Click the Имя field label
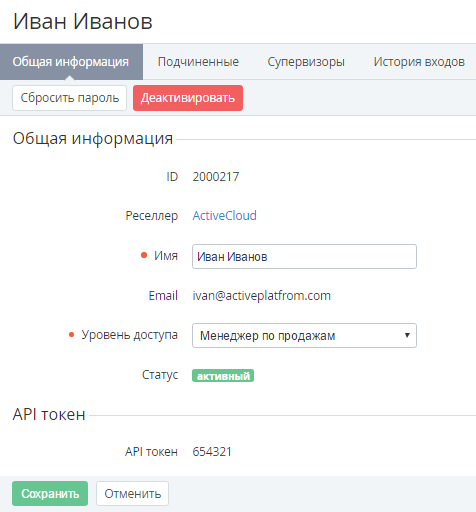 (166, 256)
